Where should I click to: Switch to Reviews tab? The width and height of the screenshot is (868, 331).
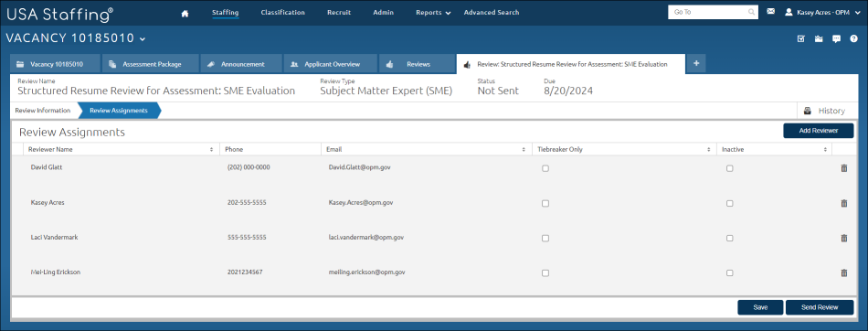pos(417,64)
